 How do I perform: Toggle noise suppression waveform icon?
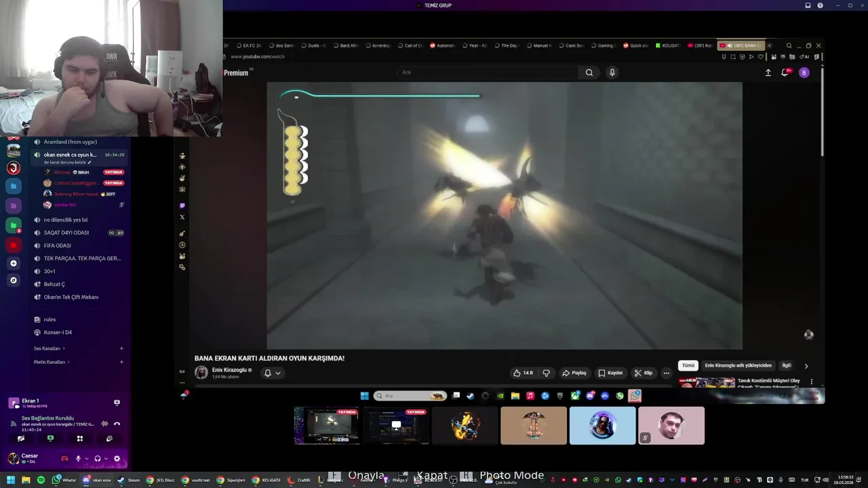coord(104,424)
